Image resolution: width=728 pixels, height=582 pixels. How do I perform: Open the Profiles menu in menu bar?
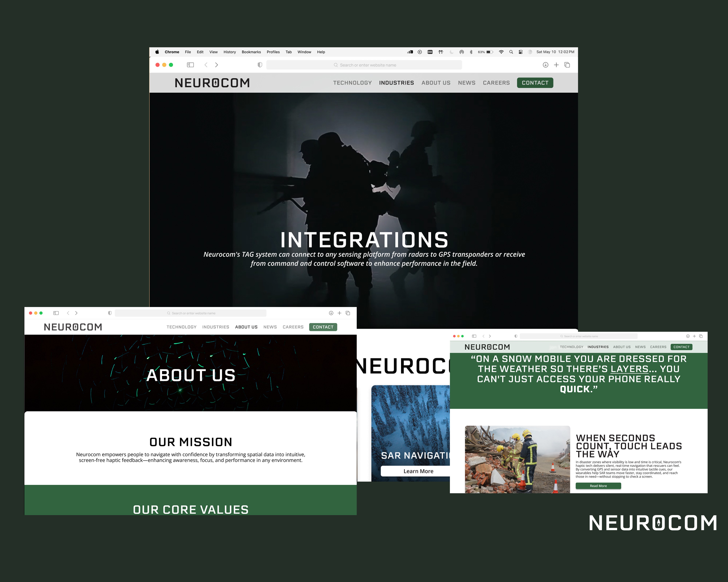(273, 52)
